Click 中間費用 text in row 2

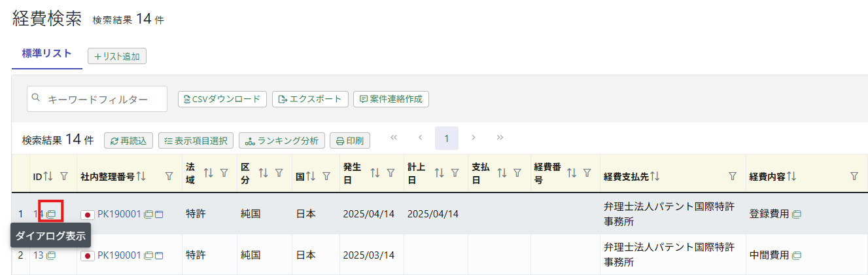tap(769, 255)
